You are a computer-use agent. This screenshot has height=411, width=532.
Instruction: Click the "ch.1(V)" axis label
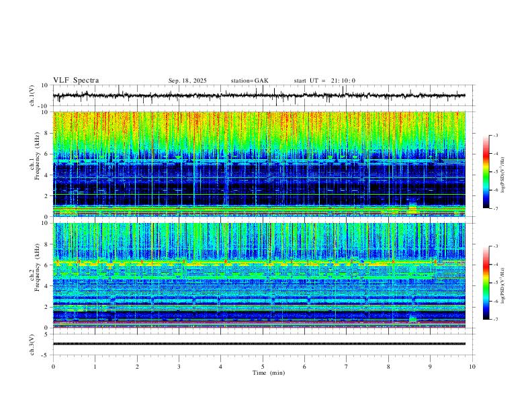32,95
